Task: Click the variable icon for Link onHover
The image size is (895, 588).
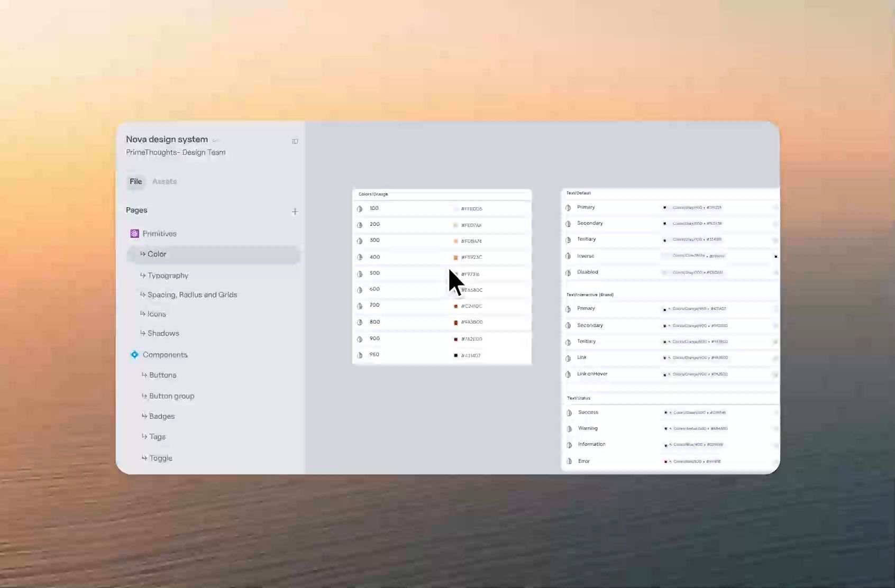Action: [568, 374]
